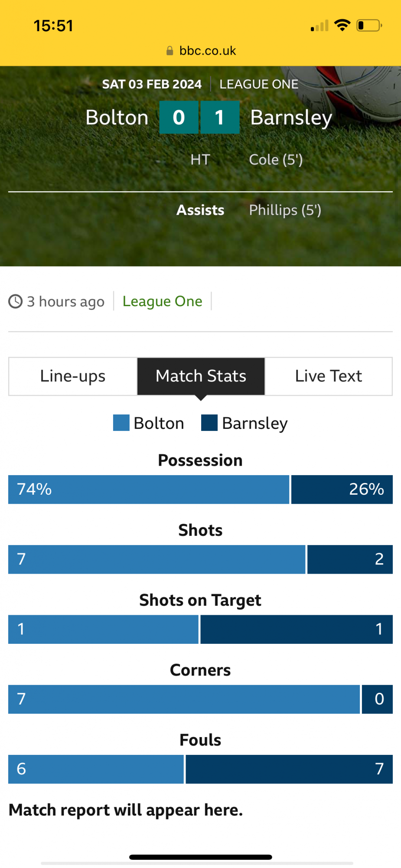Tap the battery indicator icon
The image size is (401, 868).
pos(369,26)
